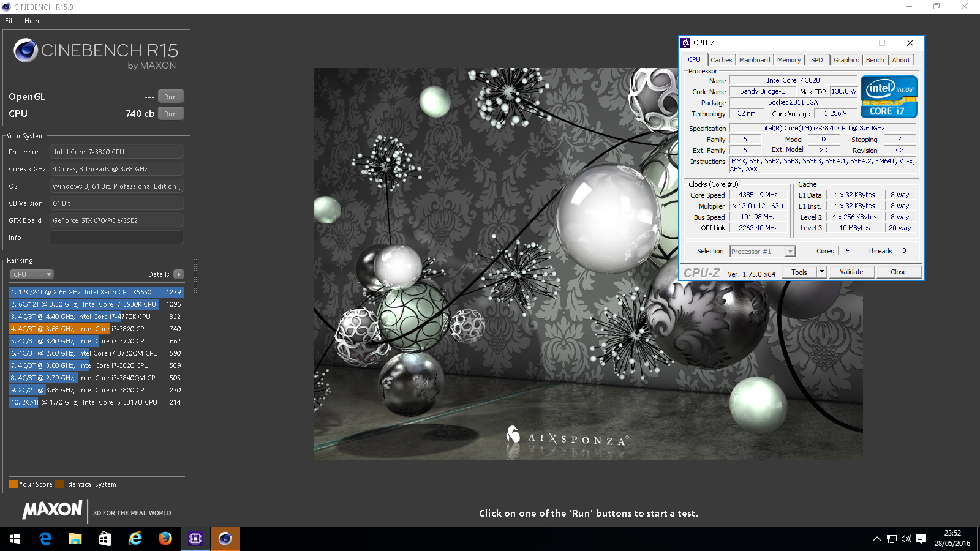The width and height of the screenshot is (980, 551).
Task: Open the Help menu in Cinebench
Action: point(32,21)
